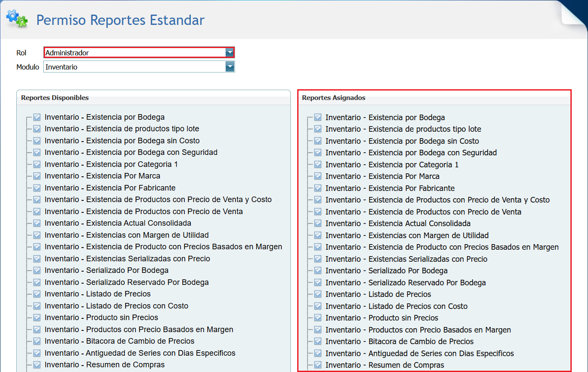This screenshot has width=588, height=372.
Task: Uncheck Inventario - Listado de Precios con Costo in assigned reports
Action: (317, 306)
